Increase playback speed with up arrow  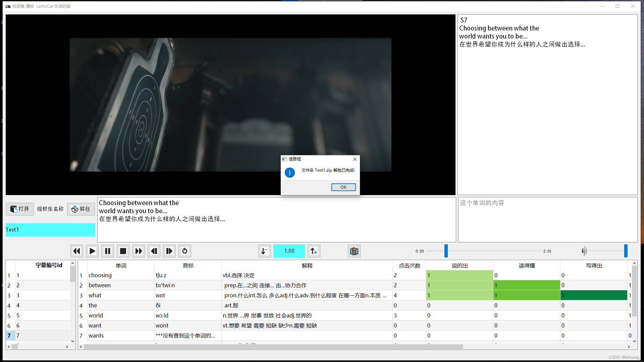coord(314,251)
